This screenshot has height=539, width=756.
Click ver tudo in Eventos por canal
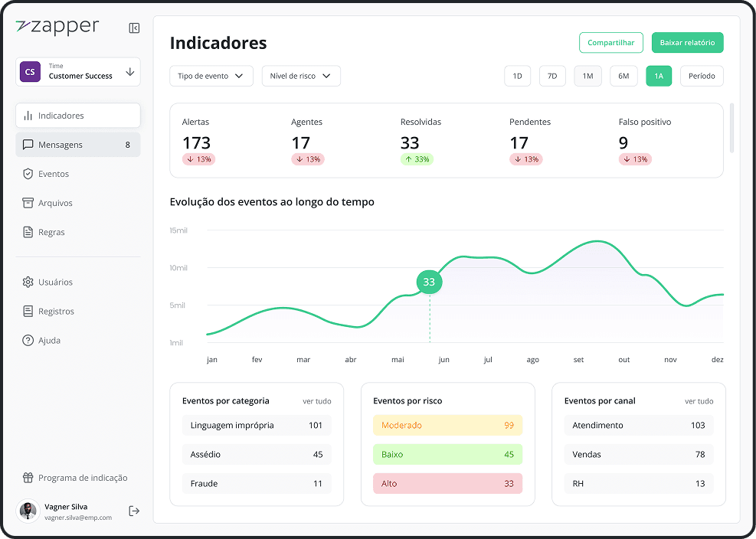699,401
